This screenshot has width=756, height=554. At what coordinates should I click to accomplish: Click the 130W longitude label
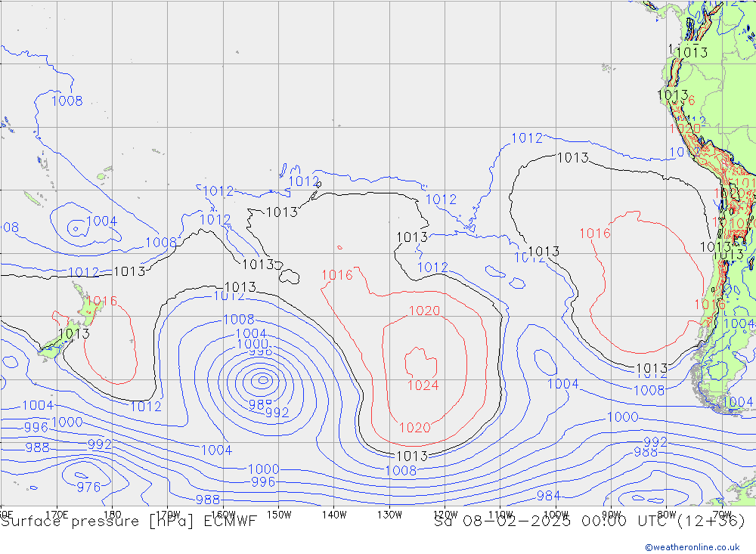(x=389, y=515)
